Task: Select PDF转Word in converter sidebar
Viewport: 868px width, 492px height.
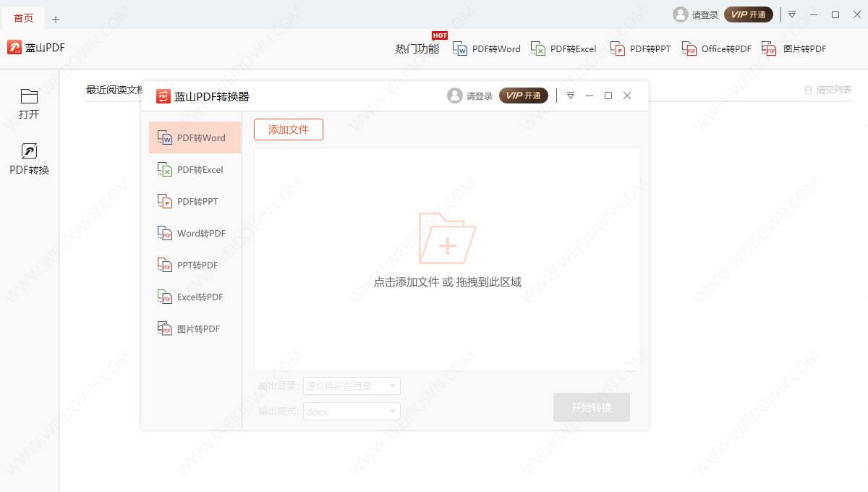Action: (x=195, y=137)
